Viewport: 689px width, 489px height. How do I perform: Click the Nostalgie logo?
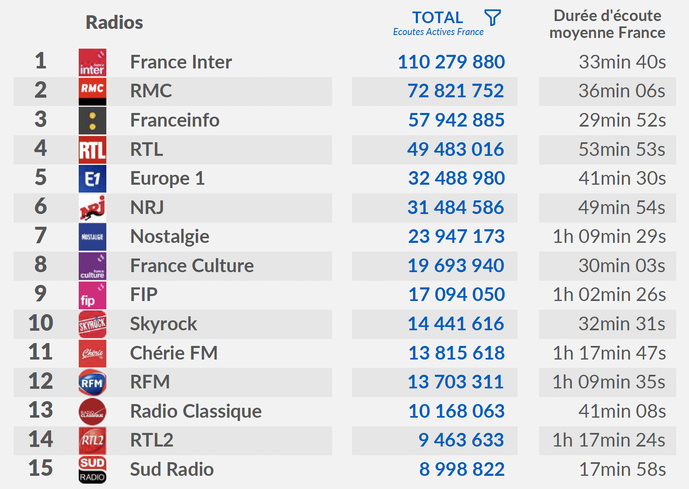pyautogui.click(x=92, y=237)
